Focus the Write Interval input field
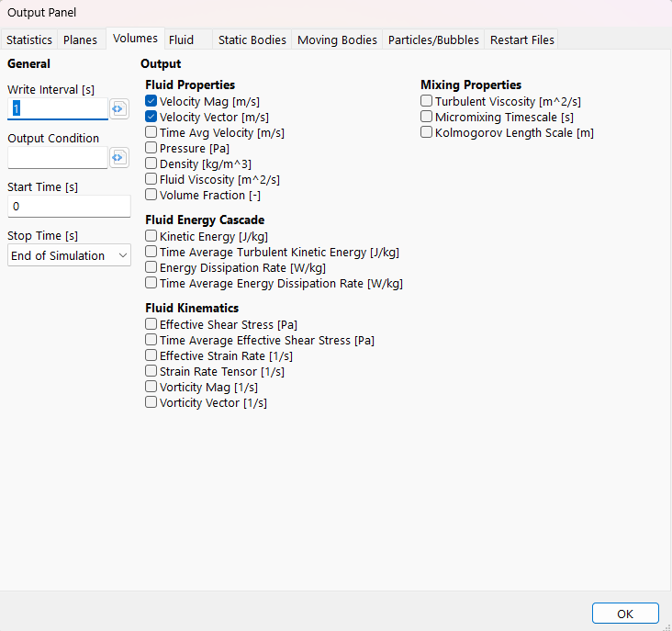Image resolution: width=672 pixels, height=631 pixels. point(57,109)
